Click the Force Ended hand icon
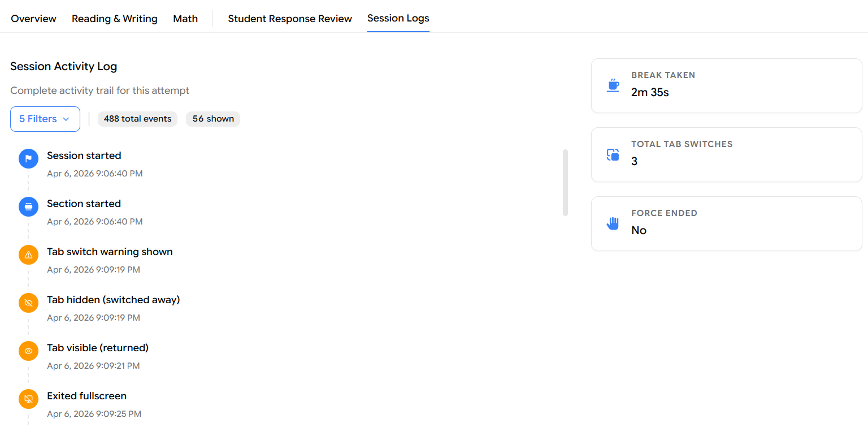This screenshot has height=427, width=868. click(613, 223)
